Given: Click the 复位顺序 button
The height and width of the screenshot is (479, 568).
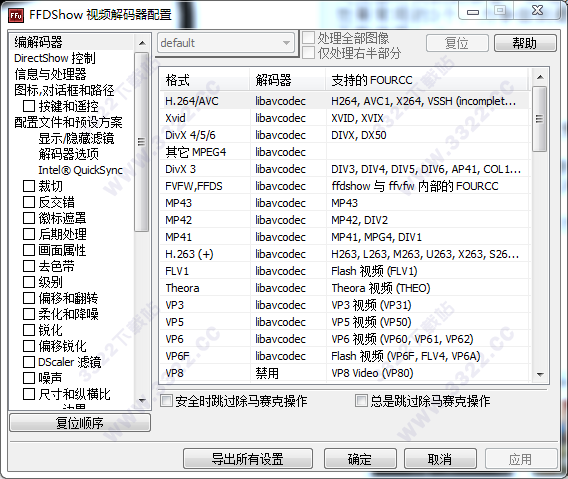Looking at the screenshot, I should click(x=80, y=423).
